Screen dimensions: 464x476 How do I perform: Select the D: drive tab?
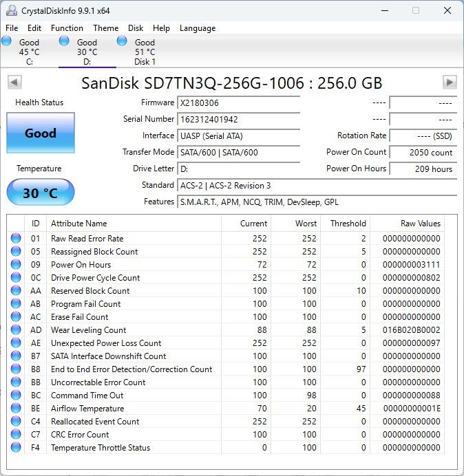pos(87,52)
